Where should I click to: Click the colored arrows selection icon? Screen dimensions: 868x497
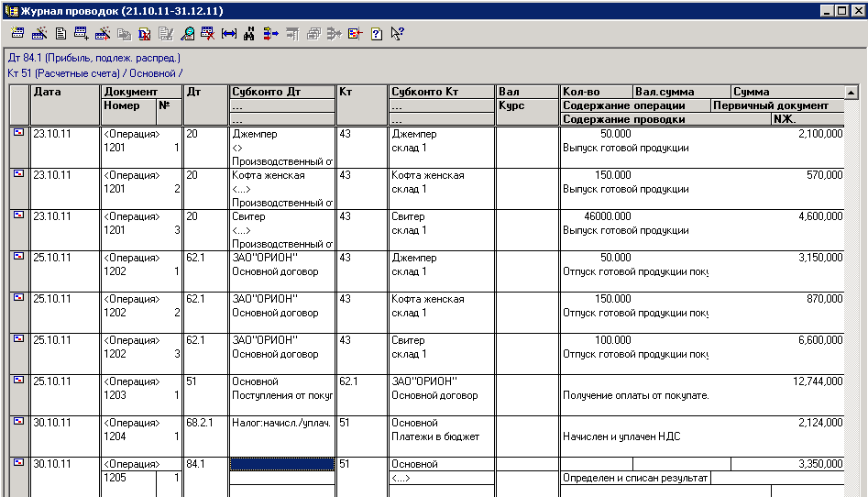(x=270, y=34)
